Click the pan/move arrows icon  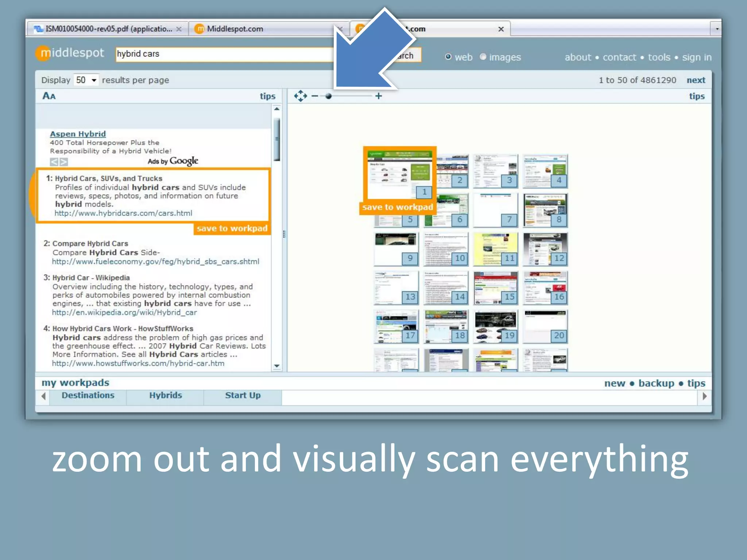(x=300, y=96)
